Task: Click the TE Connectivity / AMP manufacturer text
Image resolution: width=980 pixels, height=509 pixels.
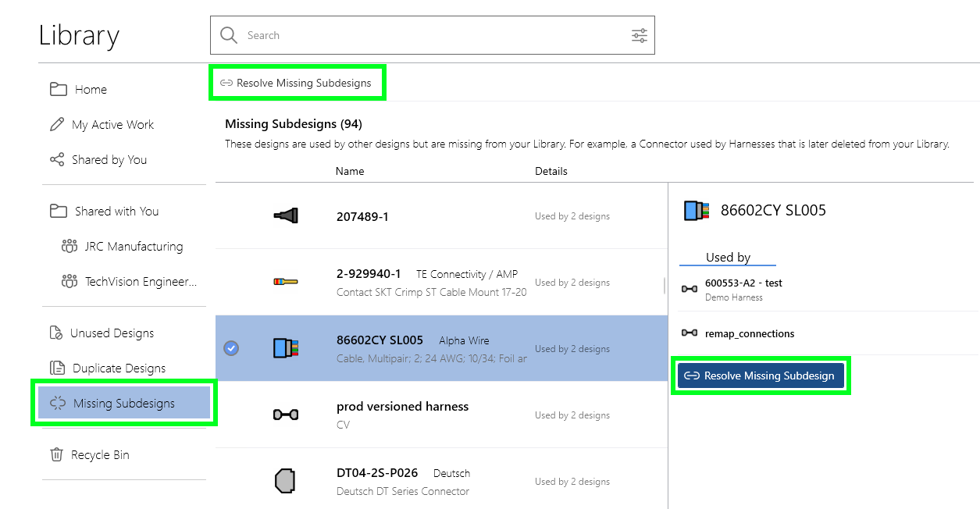Action: point(467,274)
